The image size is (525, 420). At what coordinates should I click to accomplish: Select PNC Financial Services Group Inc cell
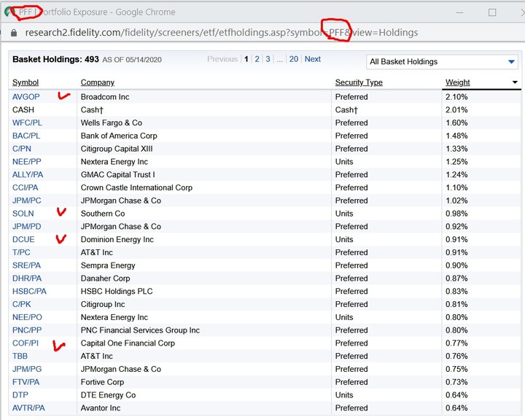[x=140, y=330]
